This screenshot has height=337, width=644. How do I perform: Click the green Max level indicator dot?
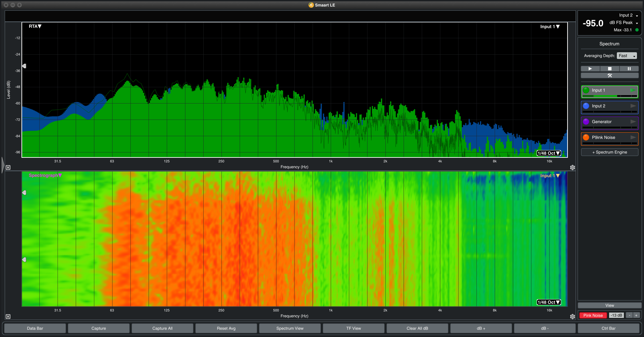coord(637,30)
